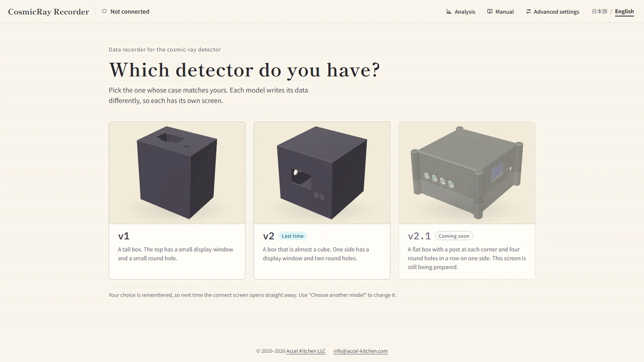The height and width of the screenshot is (362, 644).
Task: Click the Last time badge on v2
Action: point(292,236)
